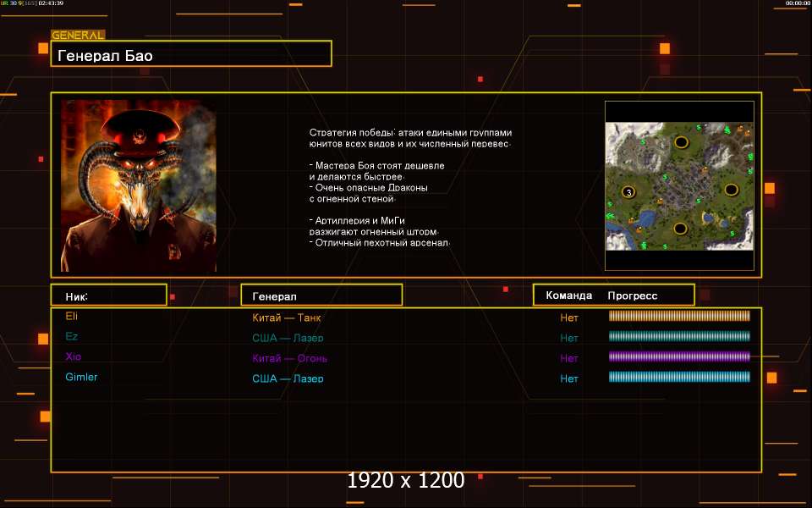Click "США — Лазер" in Gimler's row
The width and height of the screenshot is (812, 508).
[288, 378]
